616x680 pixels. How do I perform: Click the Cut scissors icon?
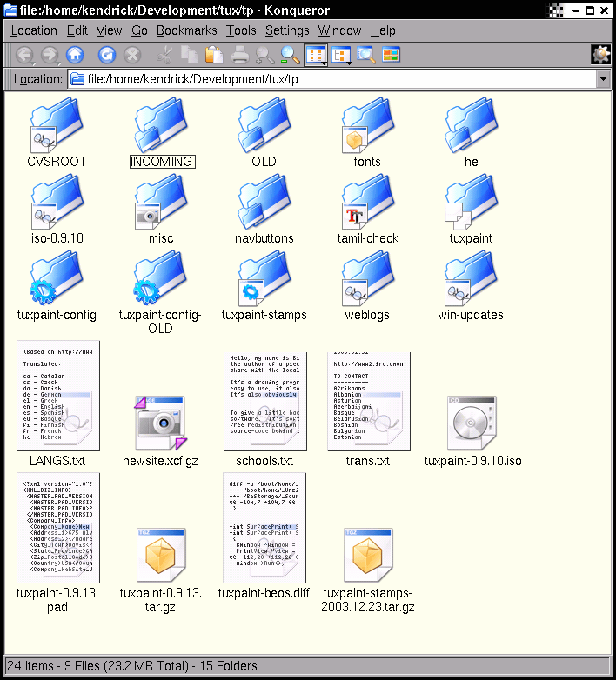pyautogui.click(x=164, y=55)
